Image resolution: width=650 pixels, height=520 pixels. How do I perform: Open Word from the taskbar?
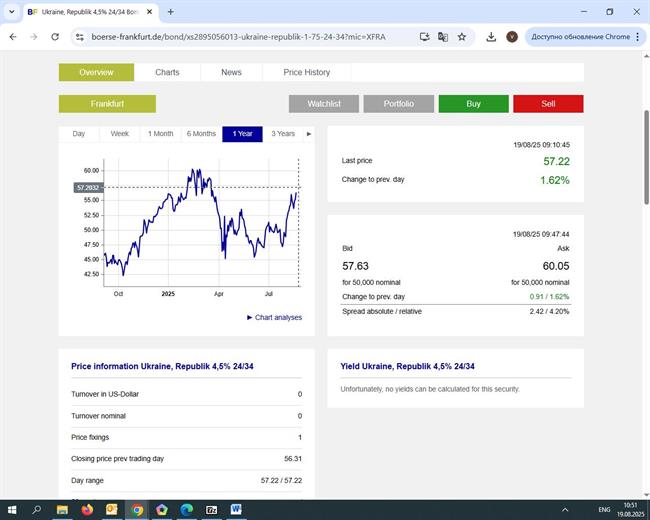pyautogui.click(x=236, y=510)
